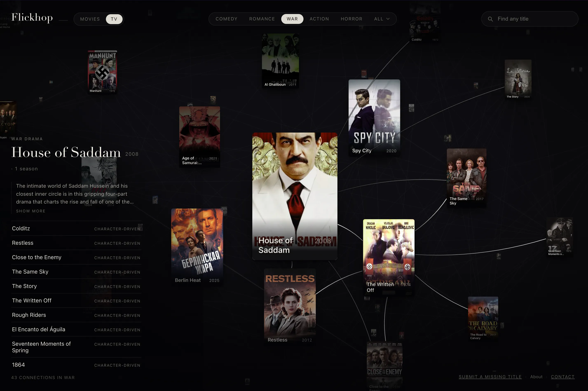Image resolution: width=588 pixels, height=391 pixels.
Task: Select Seventeen Moments of Spring list row
Action: [76, 347]
